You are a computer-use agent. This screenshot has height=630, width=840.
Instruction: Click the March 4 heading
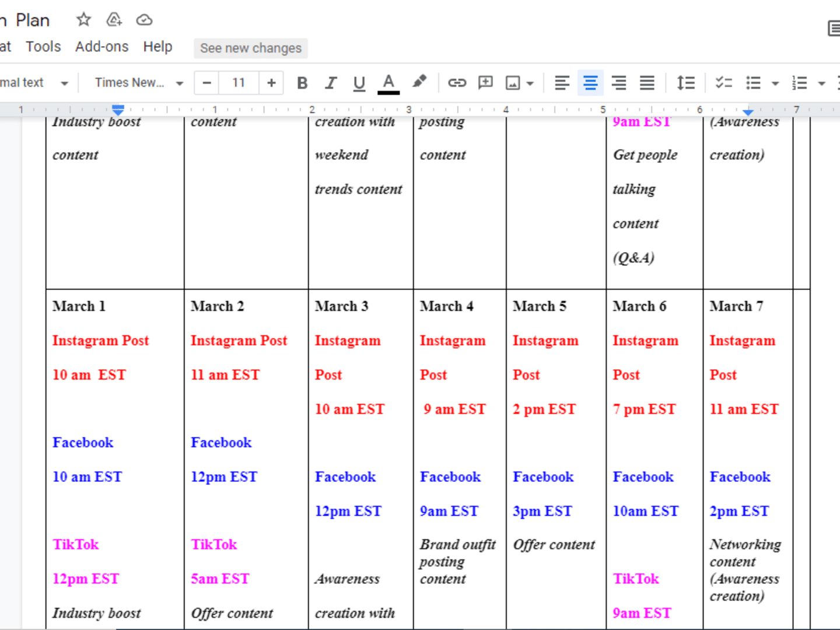(446, 306)
